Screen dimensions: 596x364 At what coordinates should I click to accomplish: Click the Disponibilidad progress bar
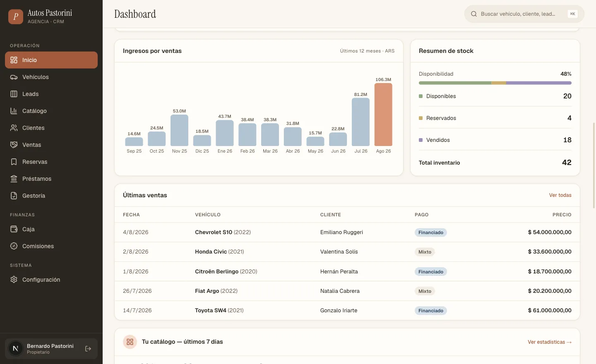tap(495, 83)
